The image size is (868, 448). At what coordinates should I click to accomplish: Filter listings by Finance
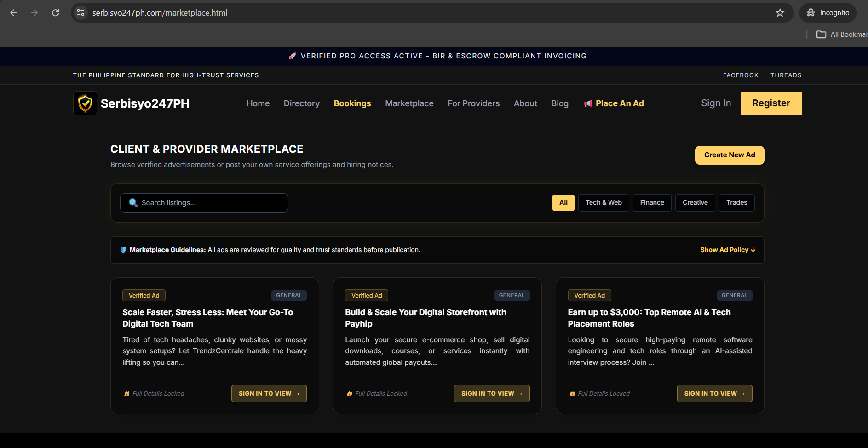point(652,203)
